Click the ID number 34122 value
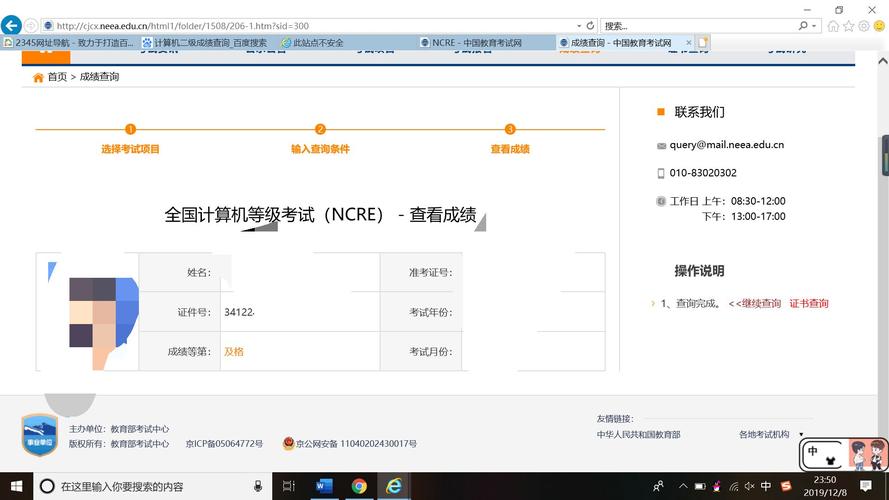This screenshot has width=889, height=500. pos(239,312)
